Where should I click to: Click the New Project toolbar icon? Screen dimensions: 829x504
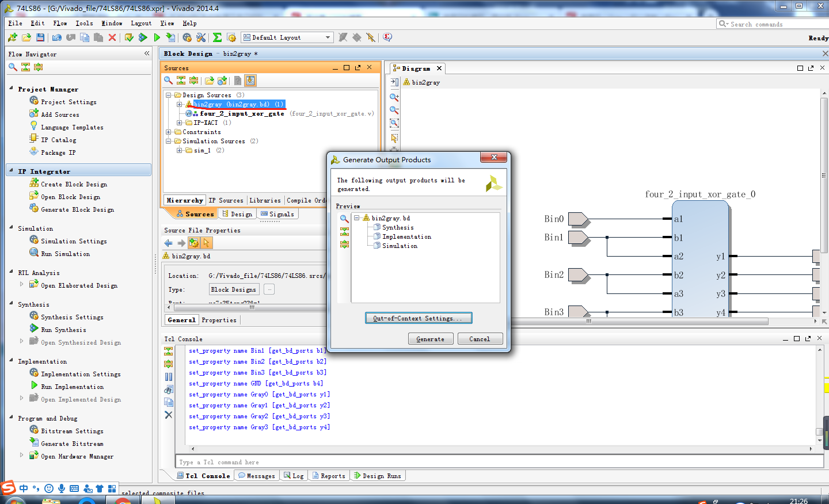(x=13, y=37)
